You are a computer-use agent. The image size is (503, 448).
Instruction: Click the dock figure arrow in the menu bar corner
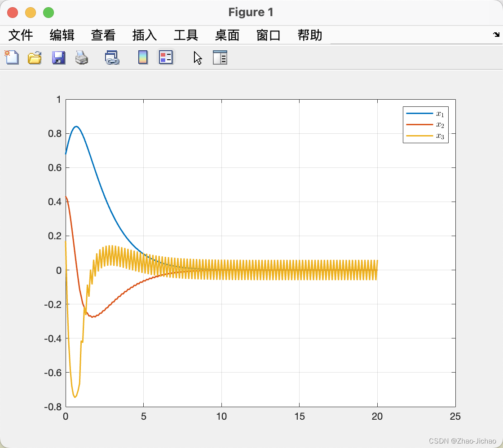point(496,34)
